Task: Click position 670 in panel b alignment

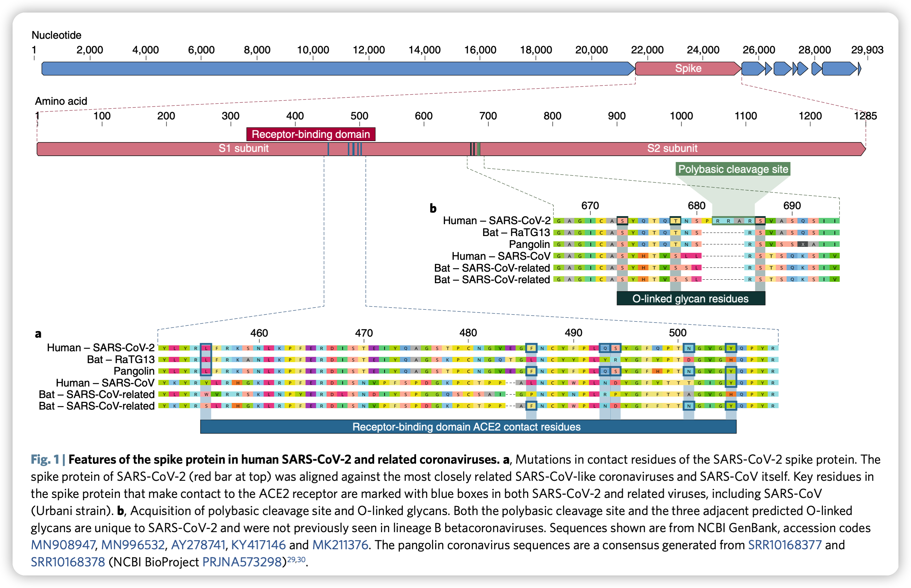Action: [590, 206]
